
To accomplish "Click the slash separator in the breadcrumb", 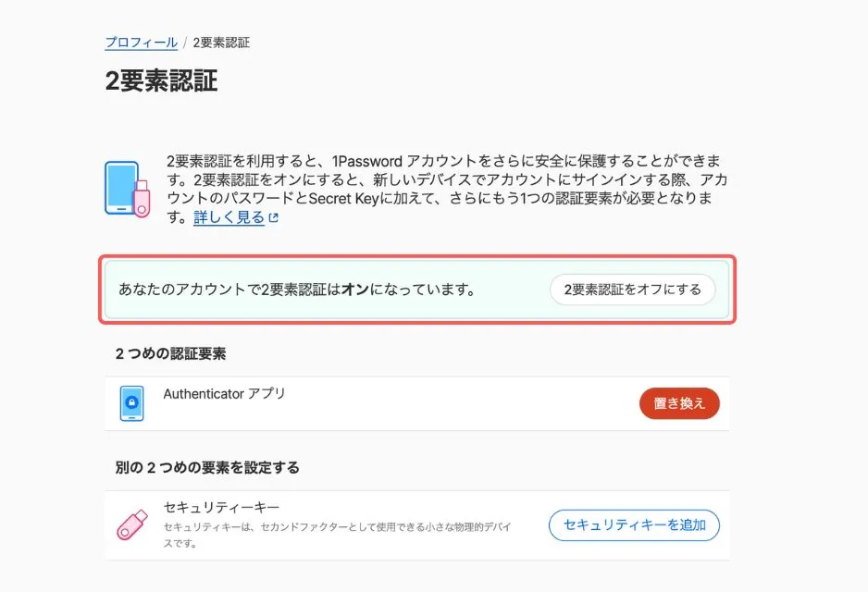I will pyautogui.click(x=185, y=43).
